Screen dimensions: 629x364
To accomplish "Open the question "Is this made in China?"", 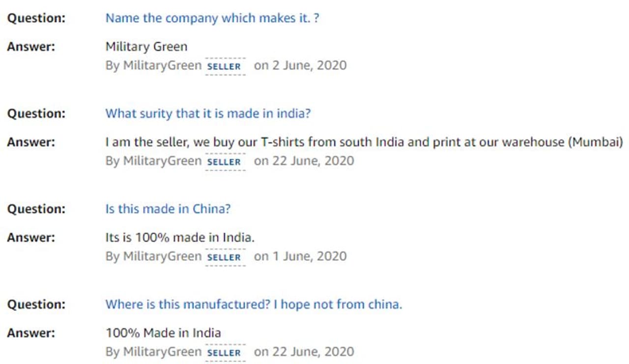I will pyautogui.click(x=168, y=209).
